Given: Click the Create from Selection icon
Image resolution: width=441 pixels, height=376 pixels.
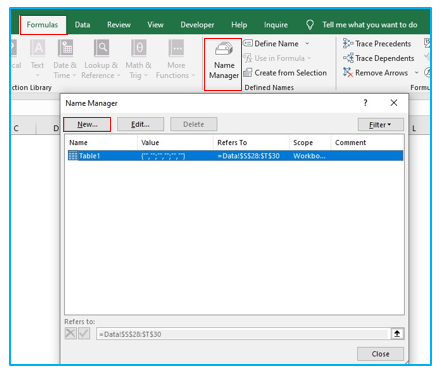Looking at the screenshot, I should (247, 73).
